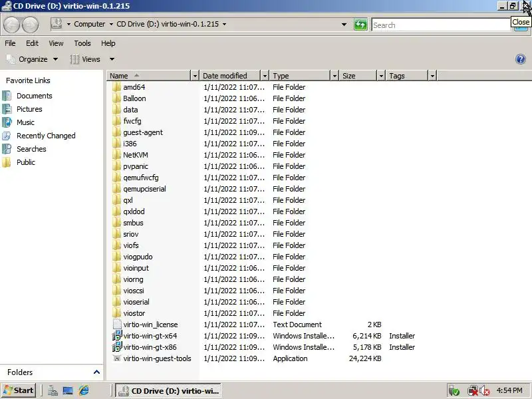Viewport: 532px width, 399px height.
Task: Select the guest-agent folder icon
Action: pyautogui.click(x=116, y=132)
